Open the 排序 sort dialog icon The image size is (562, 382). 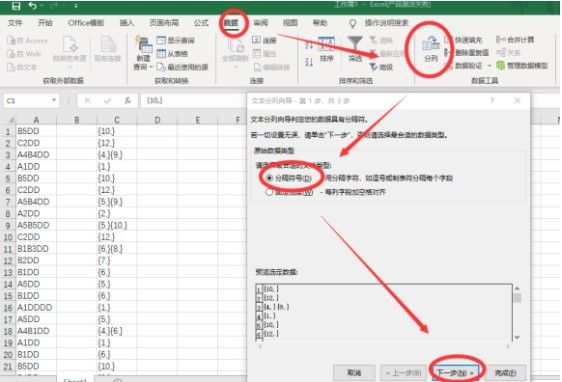tap(327, 44)
